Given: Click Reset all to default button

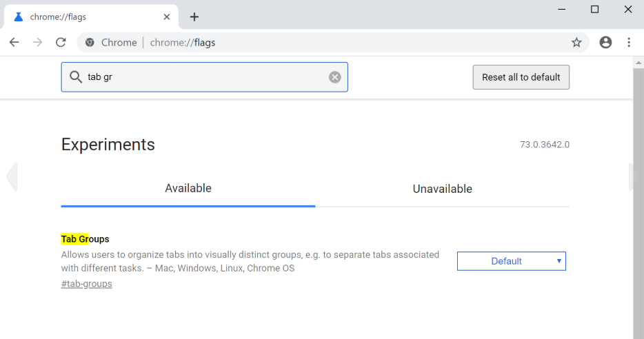Looking at the screenshot, I should pyautogui.click(x=521, y=77).
